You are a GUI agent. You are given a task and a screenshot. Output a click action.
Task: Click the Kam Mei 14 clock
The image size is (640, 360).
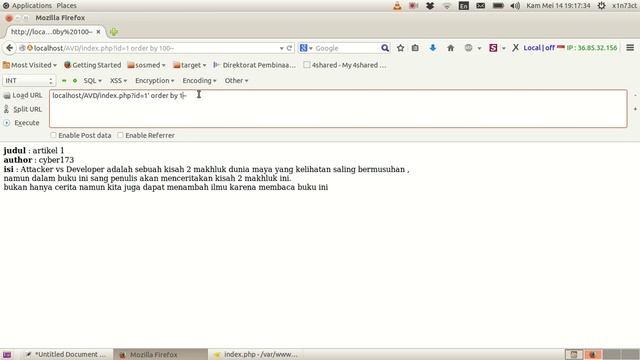[x=558, y=6]
